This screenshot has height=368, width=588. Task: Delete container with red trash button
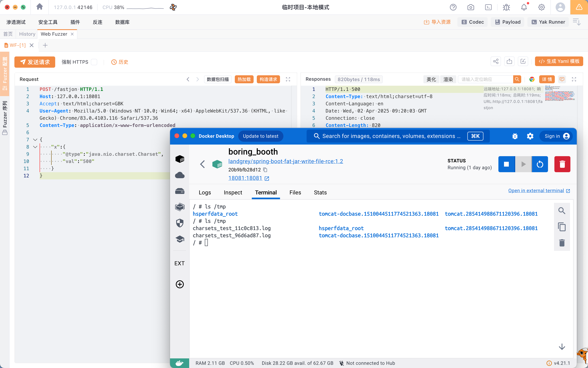pos(562,164)
